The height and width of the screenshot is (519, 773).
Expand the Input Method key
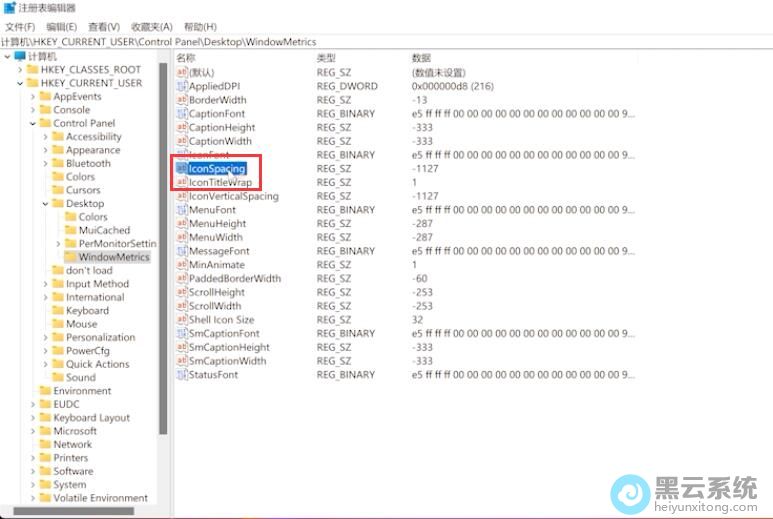pyautogui.click(x=46, y=284)
